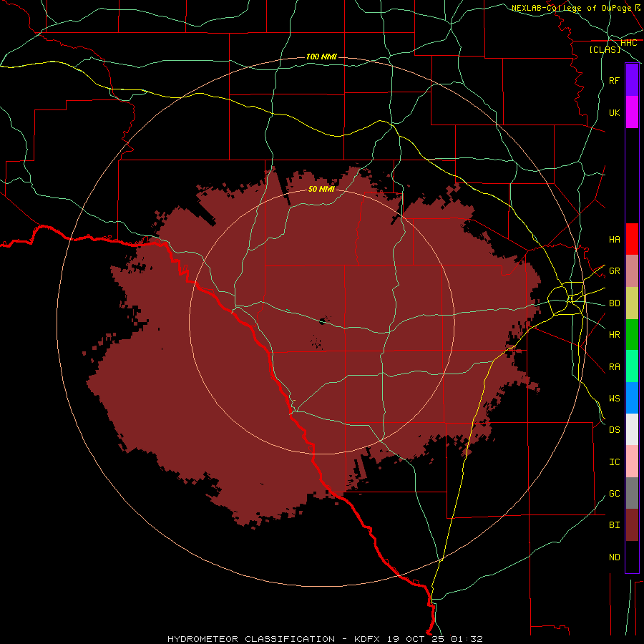Click the HR legend label
The image size is (644, 644).
tap(614, 335)
